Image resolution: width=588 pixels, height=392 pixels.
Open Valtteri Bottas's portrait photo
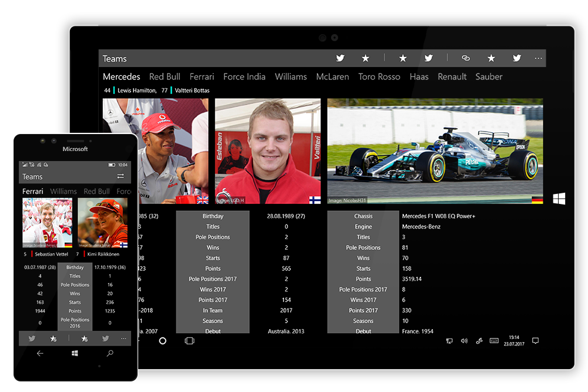(268, 151)
